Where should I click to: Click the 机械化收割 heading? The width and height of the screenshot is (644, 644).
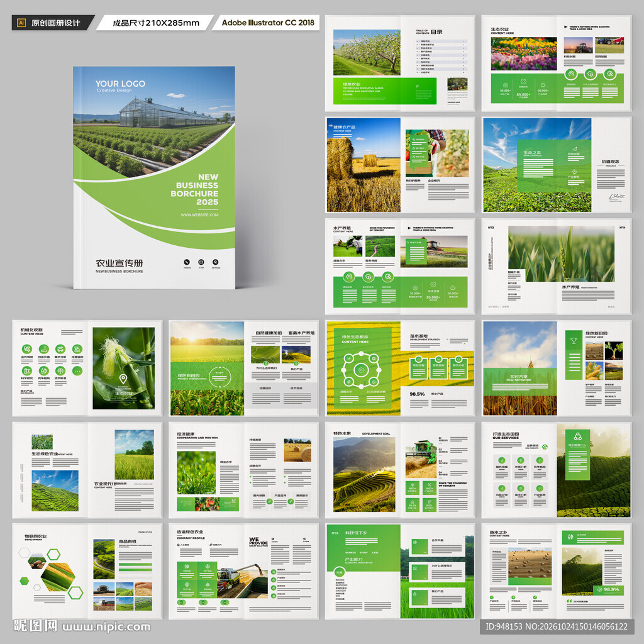pyautogui.click(x=31, y=330)
